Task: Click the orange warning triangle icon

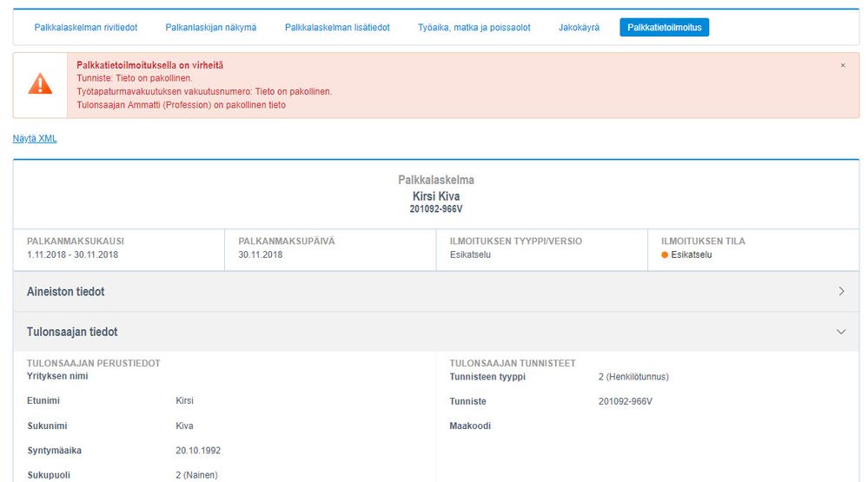Action: (x=40, y=84)
